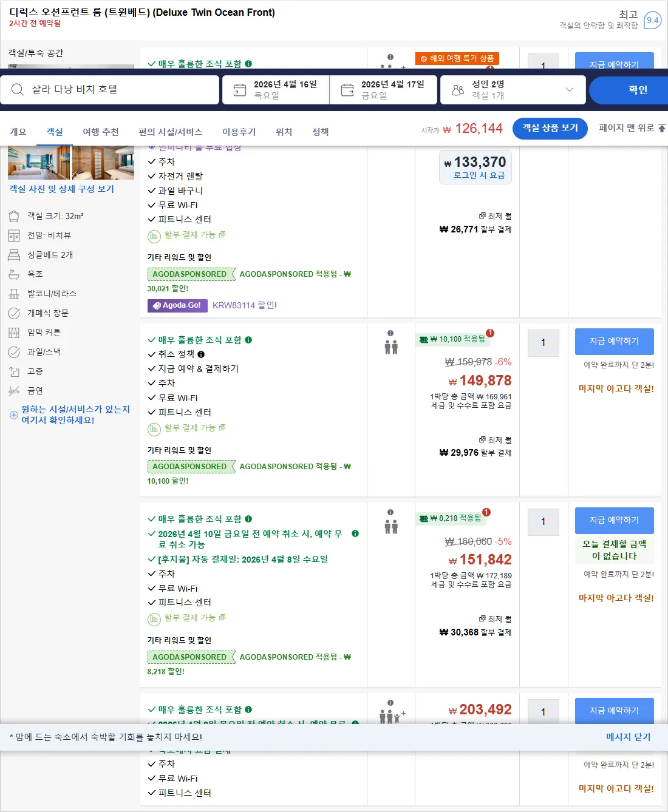Click the breakfast info icon in the ₩149,878 offer

click(x=248, y=340)
